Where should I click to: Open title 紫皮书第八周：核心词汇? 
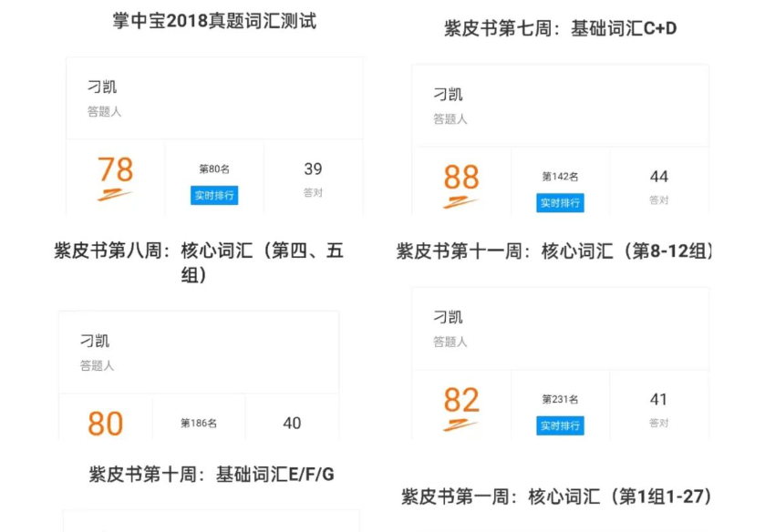(x=199, y=263)
